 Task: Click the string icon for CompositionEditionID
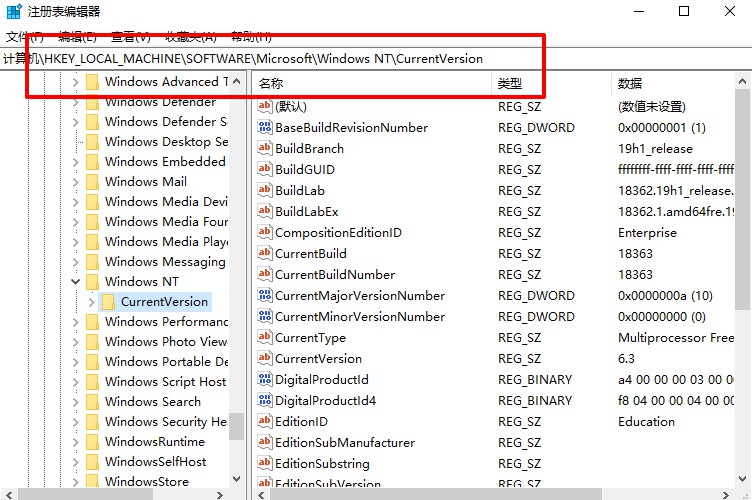tap(265, 233)
